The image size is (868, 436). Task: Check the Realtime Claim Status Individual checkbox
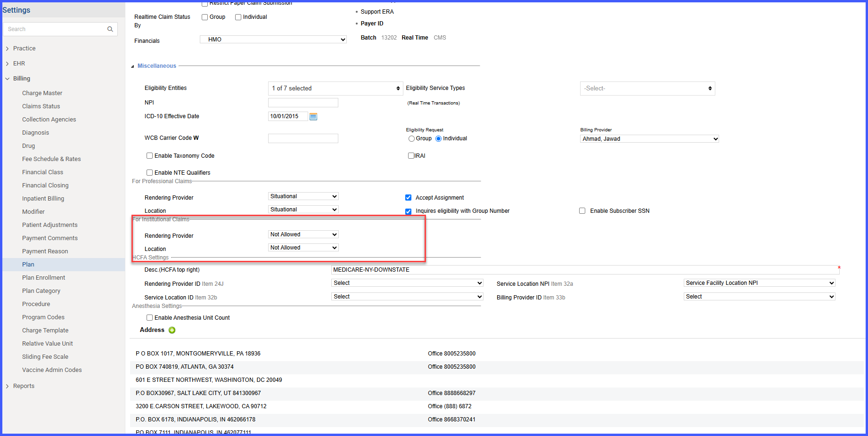238,17
